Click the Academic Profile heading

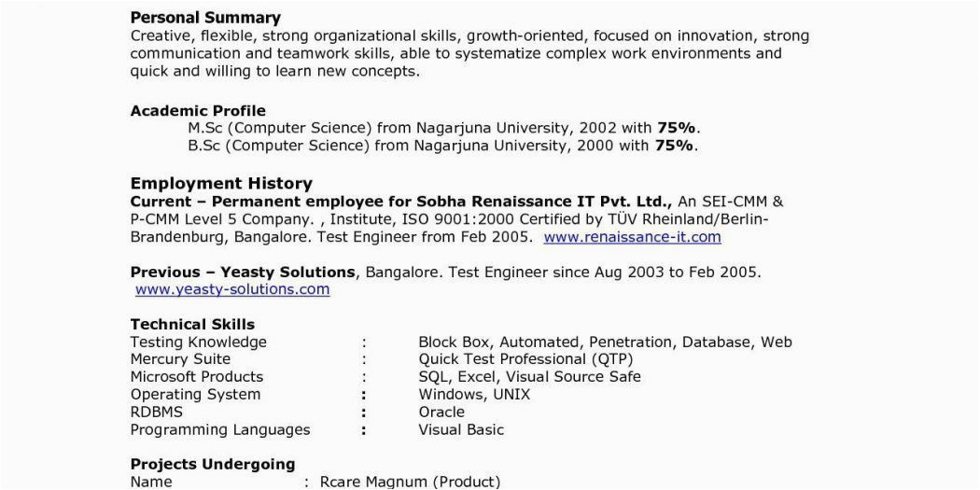click(x=198, y=110)
